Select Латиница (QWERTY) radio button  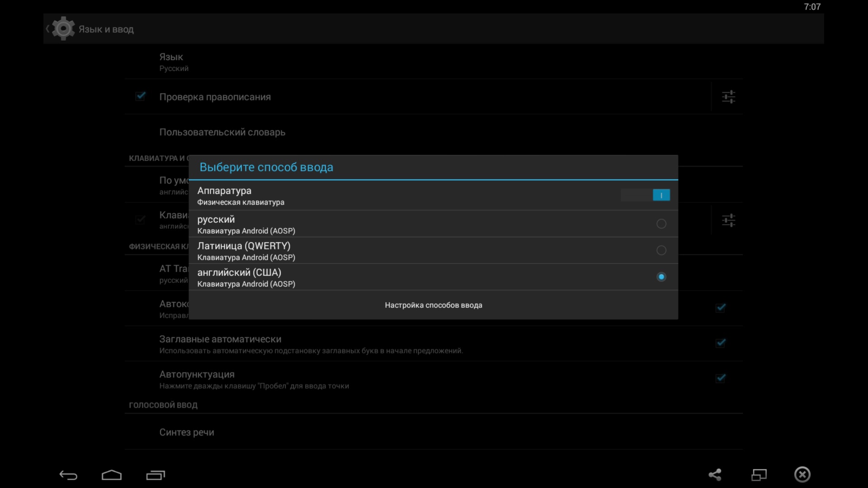(661, 250)
